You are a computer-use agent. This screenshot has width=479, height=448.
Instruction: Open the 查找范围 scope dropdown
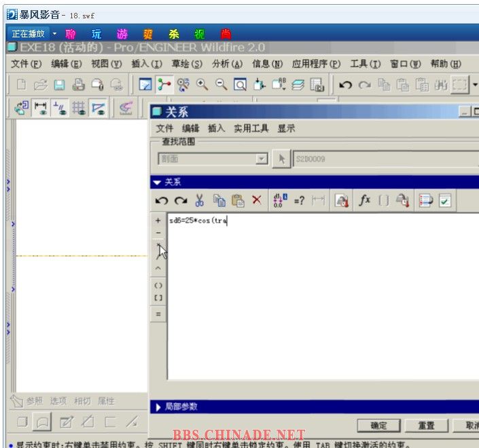click(x=262, y=159)
